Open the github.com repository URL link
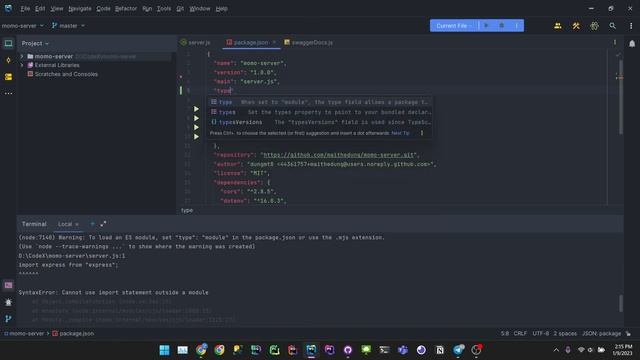640x360 pixels. 338,155
